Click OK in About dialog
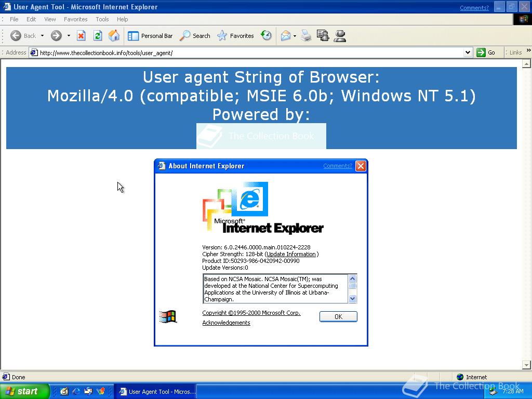Image resolution: width=532 pixels, height=399 pixels. point(338,316)
